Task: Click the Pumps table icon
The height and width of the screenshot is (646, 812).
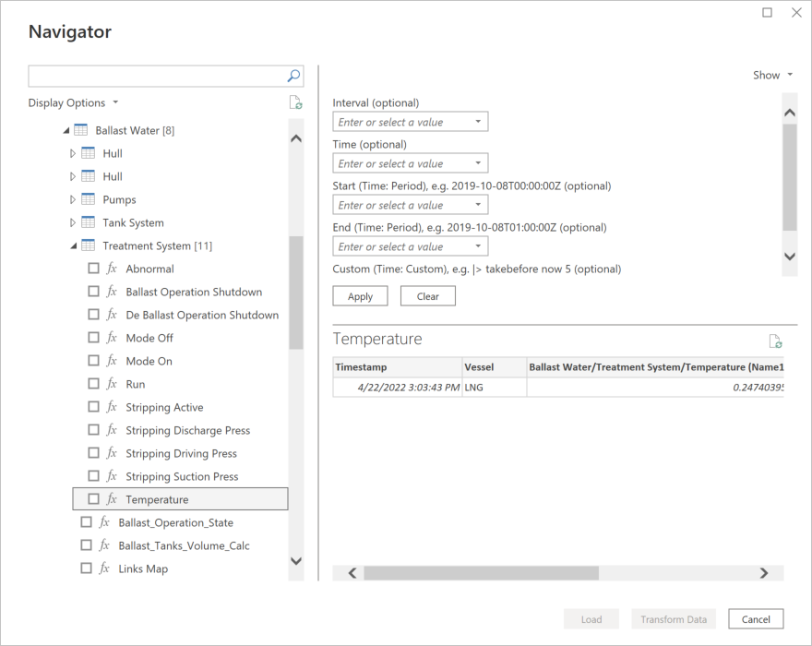Action: pyautogui.click(x=88, y=199)
